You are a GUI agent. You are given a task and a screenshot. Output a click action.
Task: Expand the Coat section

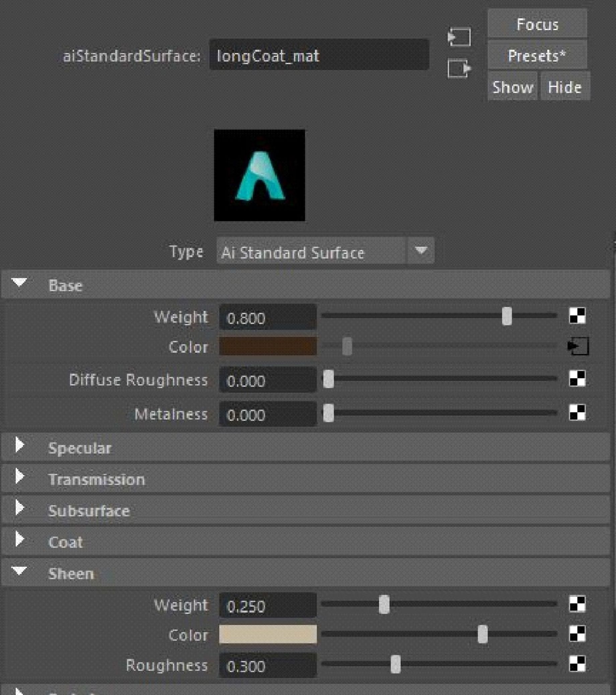[20, 539]
